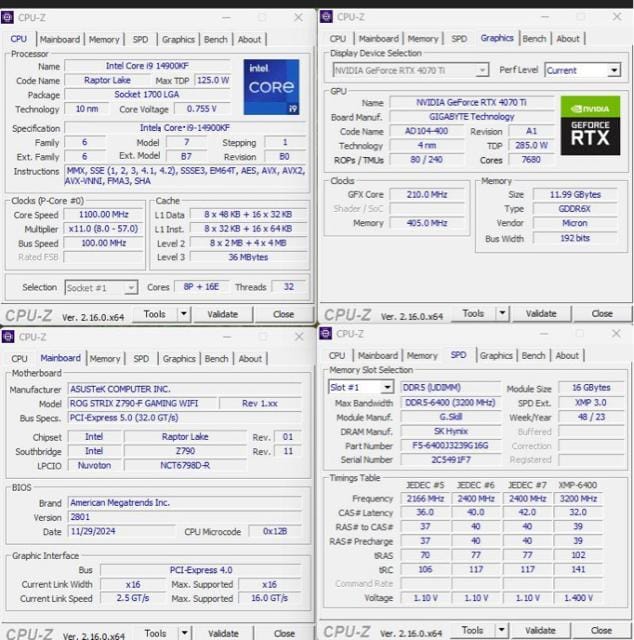Click Multiplier value x11.0 (8.0 - 57.0)

104,229
